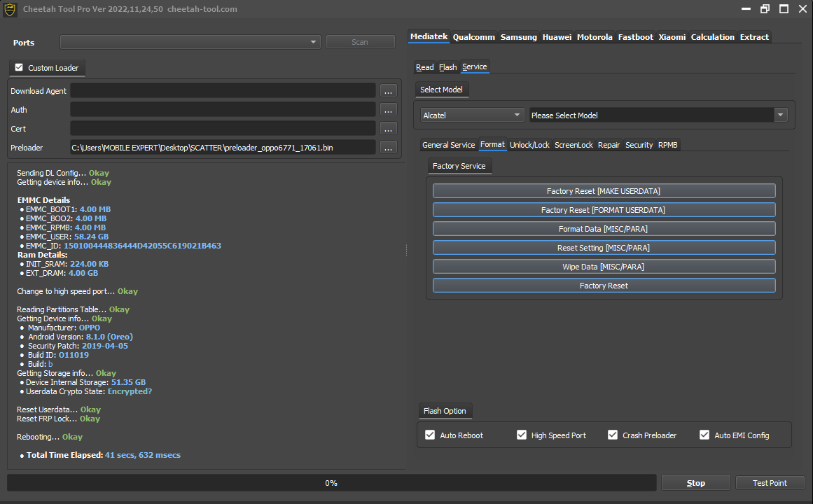Open the Ports dropdown list
813x504 pixels.
[x=190, y=42]
